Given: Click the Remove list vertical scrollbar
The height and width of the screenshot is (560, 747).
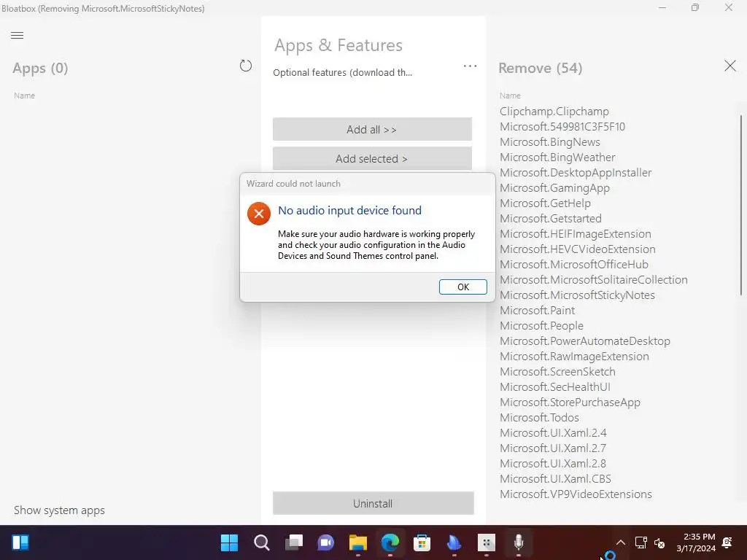Looking at the screenshot, I should pyautogui.click(x=741, y=205).
